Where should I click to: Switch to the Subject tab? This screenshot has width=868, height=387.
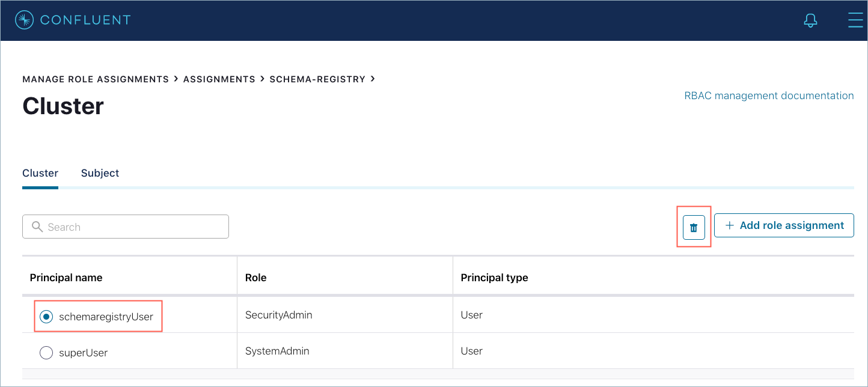coord(100,173)
